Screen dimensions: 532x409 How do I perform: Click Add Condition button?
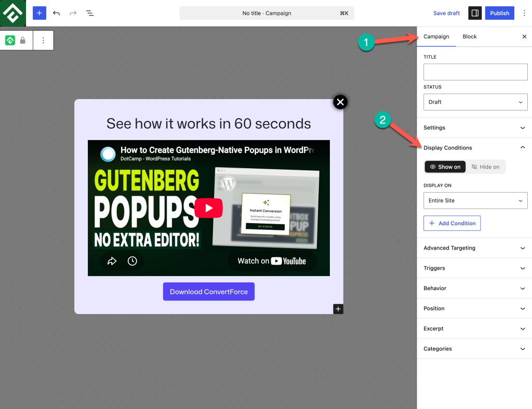(x=452, y=223)
